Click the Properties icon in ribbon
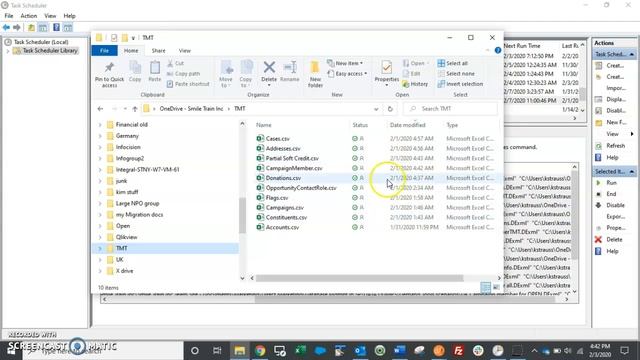Screen dimensions: 640x360 387,67
